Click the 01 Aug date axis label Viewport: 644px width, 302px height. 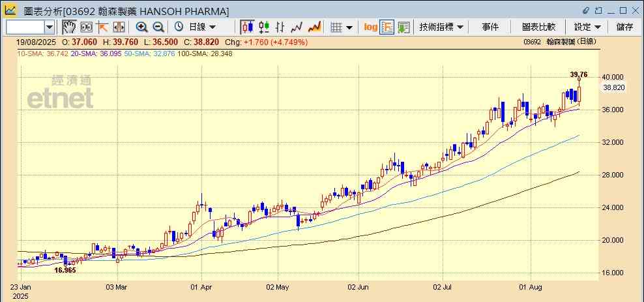coord(531,286)
